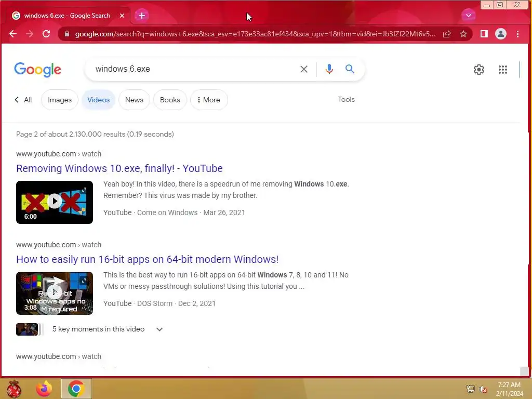Bookmark this page with the star icon

[x=463, y=34]
